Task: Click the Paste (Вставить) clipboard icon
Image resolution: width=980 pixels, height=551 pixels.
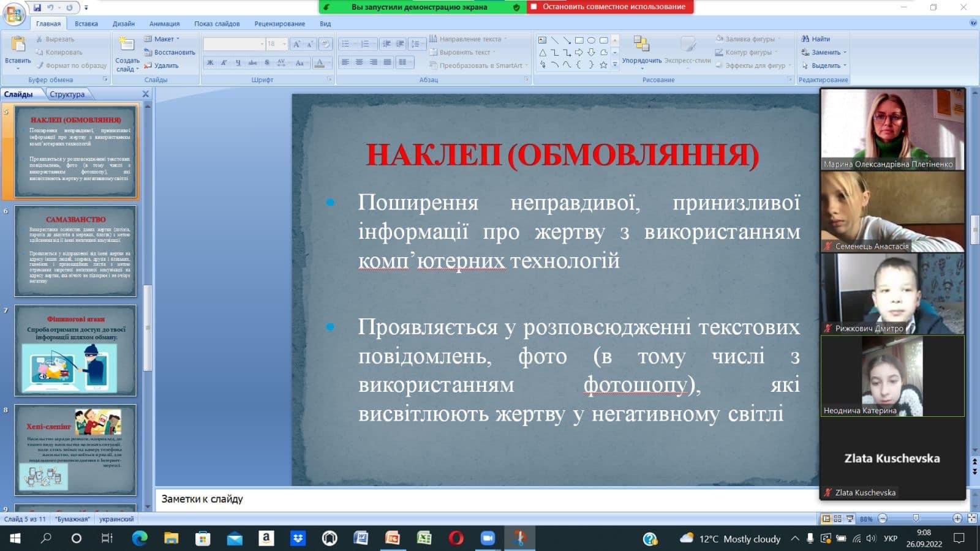Action: point(18,45)
